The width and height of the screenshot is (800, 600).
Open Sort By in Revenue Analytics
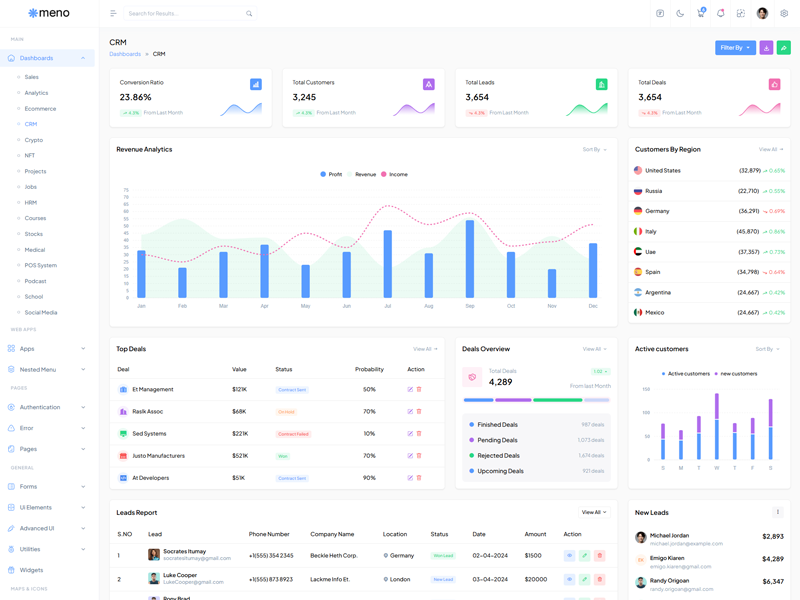(594, 149)
